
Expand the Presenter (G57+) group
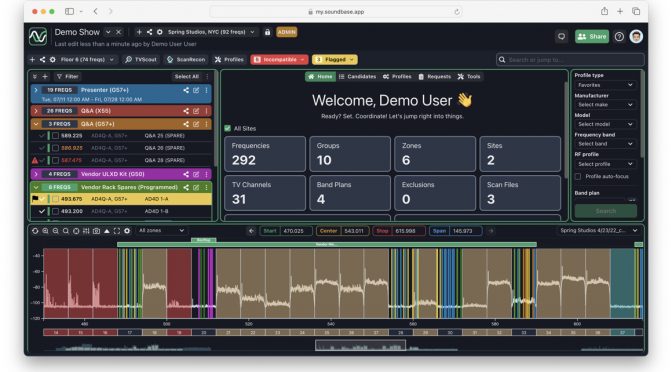[x=36, y=90]
